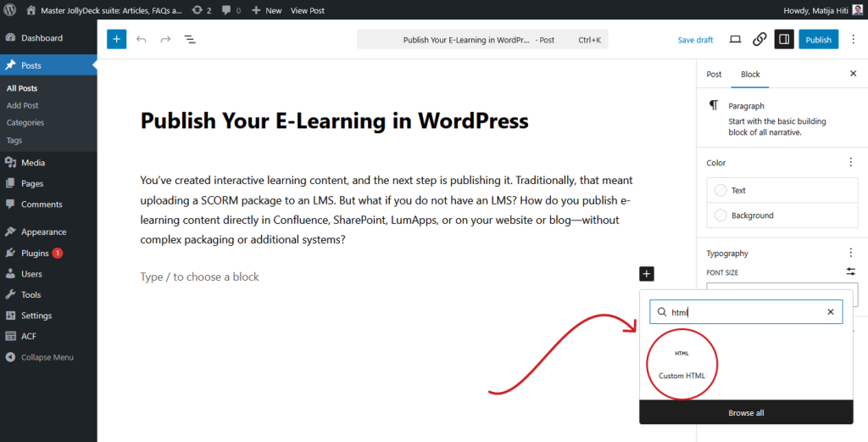Viewport: 868px width, 442px height.
Task: Click the link icon beside Publish
Action: pos(759,39)
